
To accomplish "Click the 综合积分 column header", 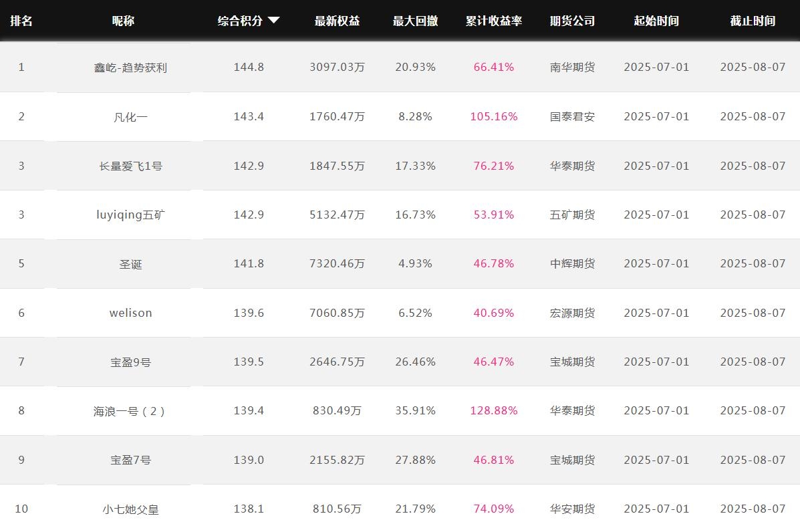I will [x=240, y=21].
